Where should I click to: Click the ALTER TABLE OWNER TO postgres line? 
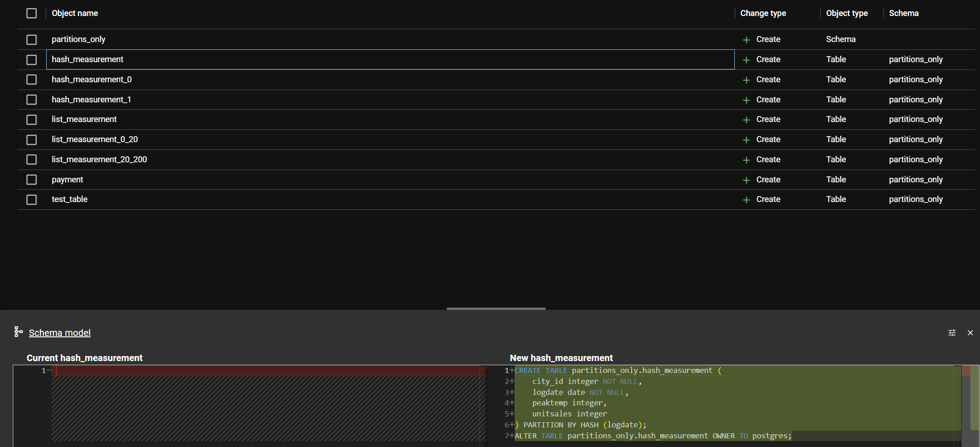[653, 436]
